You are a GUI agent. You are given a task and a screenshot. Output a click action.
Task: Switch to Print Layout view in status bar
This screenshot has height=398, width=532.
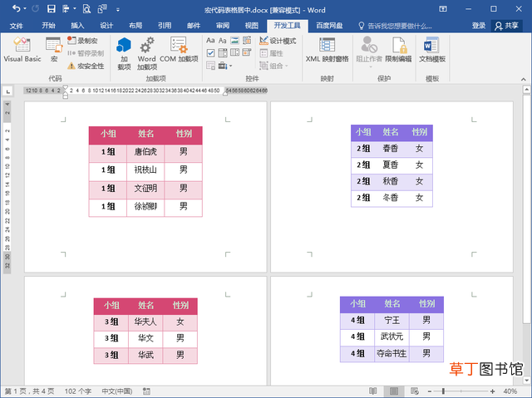[393, 391]
